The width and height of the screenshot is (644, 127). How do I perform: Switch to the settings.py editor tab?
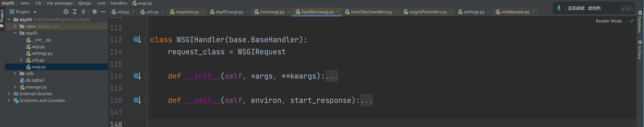474,12
